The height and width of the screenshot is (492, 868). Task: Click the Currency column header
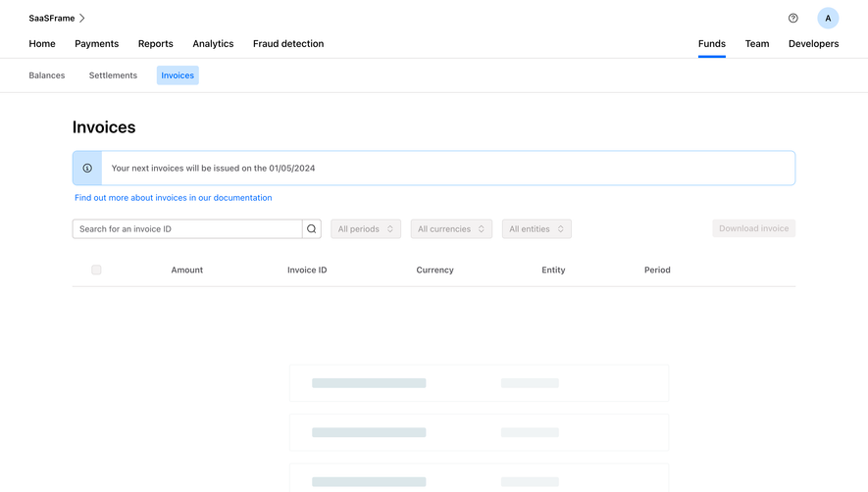click(435, 270)
